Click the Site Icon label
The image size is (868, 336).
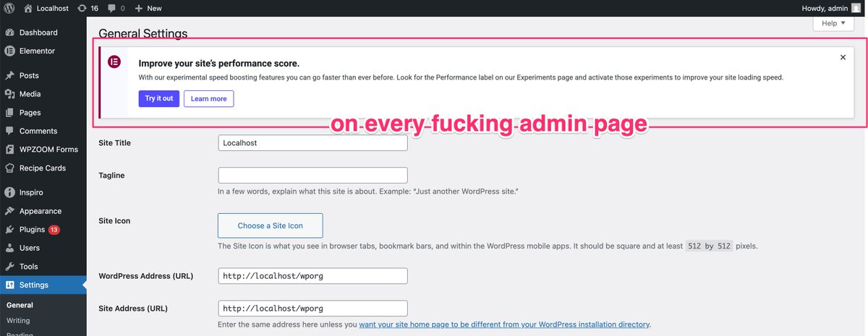(x=114, y=220)
